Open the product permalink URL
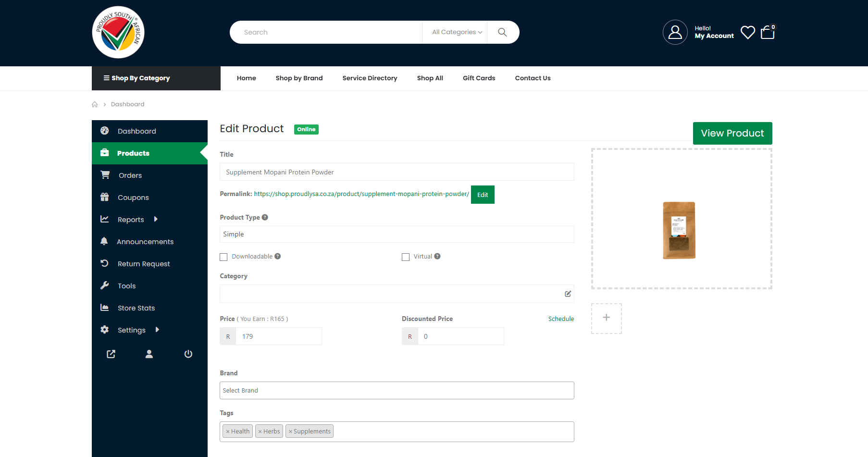 click(x=361, y=194)
